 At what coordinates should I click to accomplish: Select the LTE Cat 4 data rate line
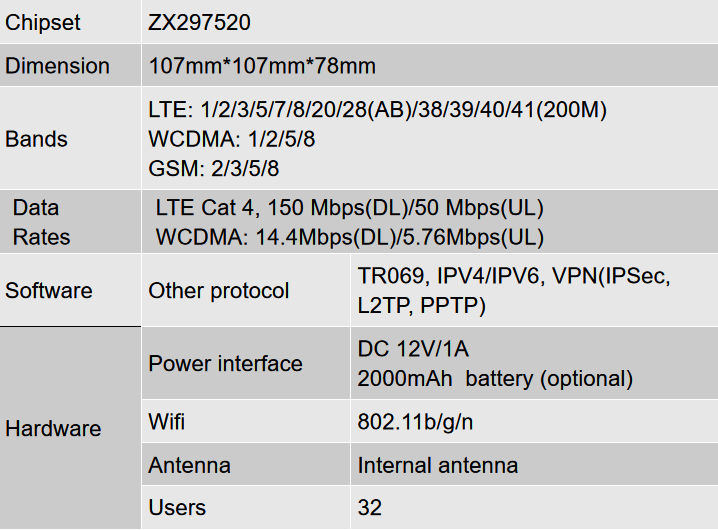click(350, 208)
